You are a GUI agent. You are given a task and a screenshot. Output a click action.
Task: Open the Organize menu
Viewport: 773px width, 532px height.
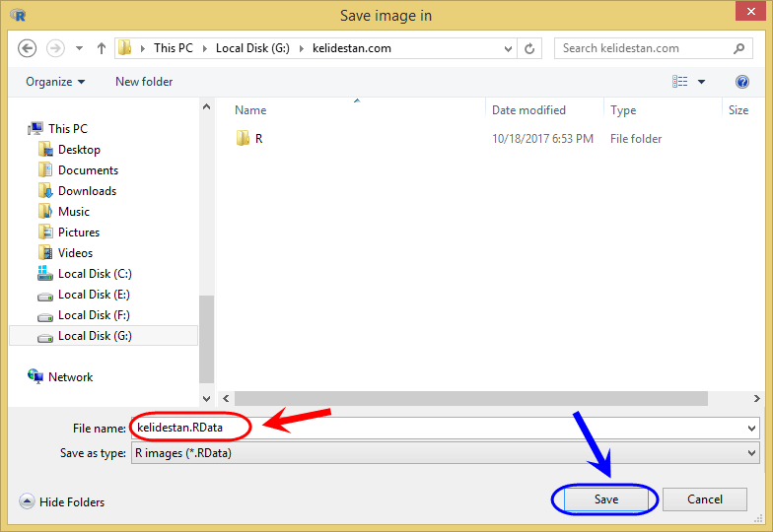click(x=55, y=82)
